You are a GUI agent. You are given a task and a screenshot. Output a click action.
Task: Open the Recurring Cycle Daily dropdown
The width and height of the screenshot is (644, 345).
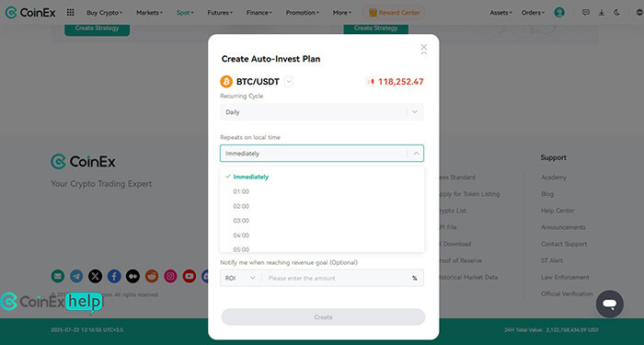point(322,111)
